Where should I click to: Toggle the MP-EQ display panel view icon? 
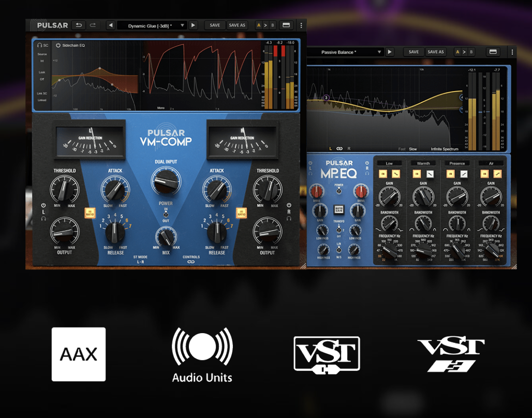coord(493,52)
